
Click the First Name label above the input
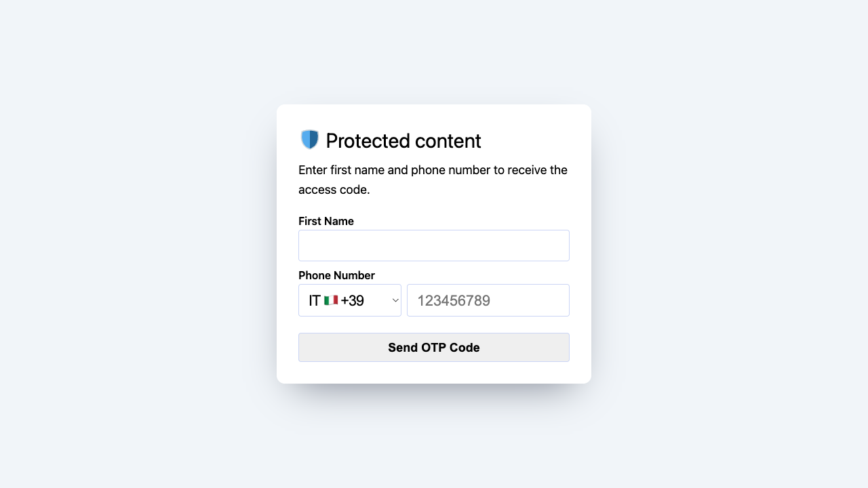pyautogui.click(x=326, y=221)
